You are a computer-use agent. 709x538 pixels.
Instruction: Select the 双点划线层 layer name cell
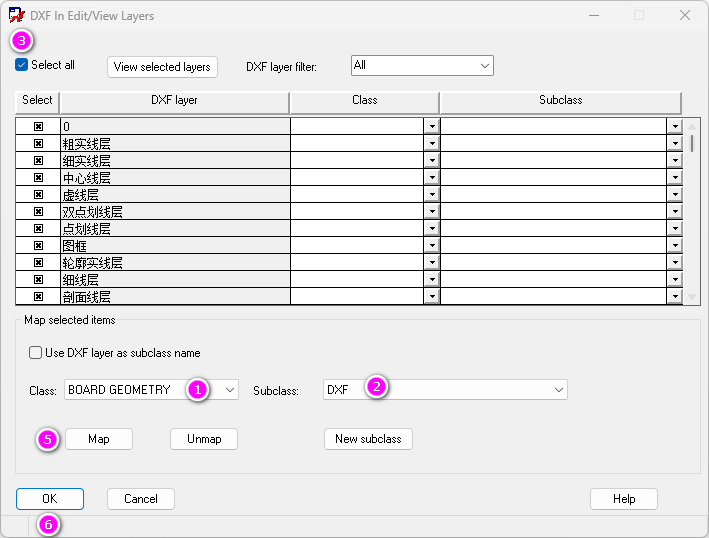[x=175, y=212]
